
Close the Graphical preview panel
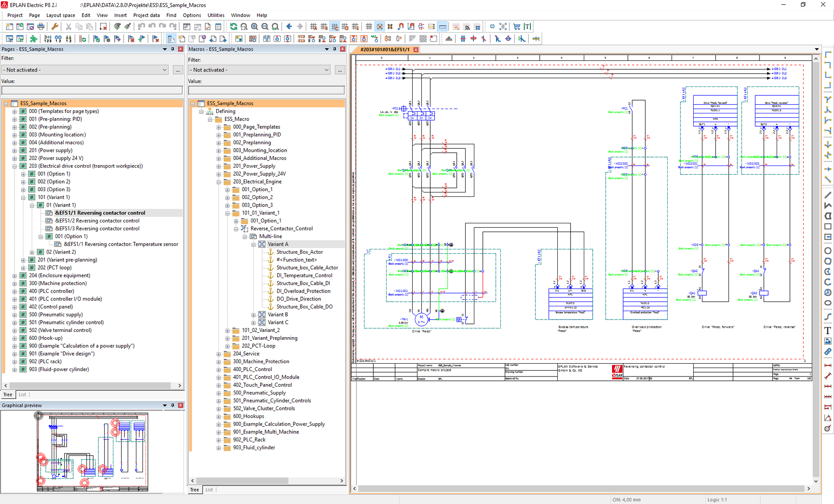tap(180, 405)
